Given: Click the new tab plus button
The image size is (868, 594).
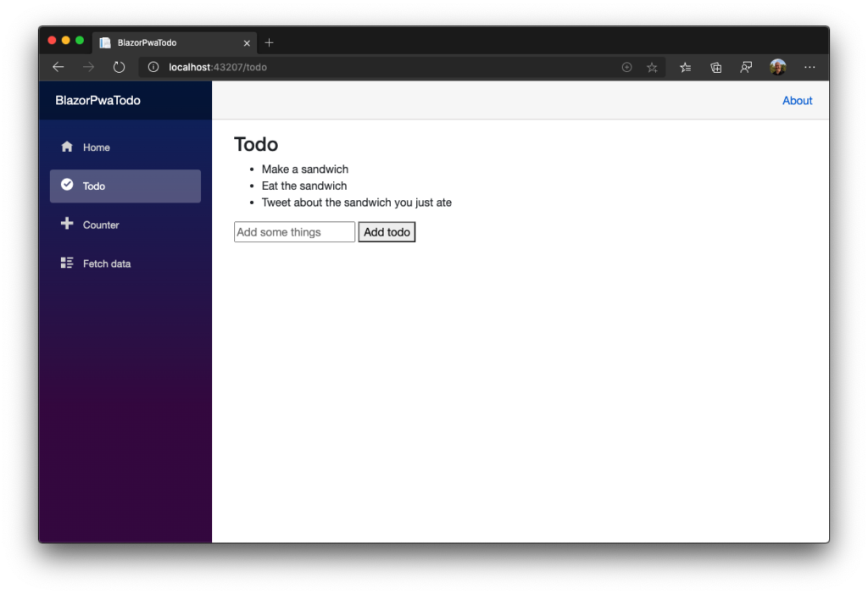Looking at the screenshot, I should click(x=269, y=42).
